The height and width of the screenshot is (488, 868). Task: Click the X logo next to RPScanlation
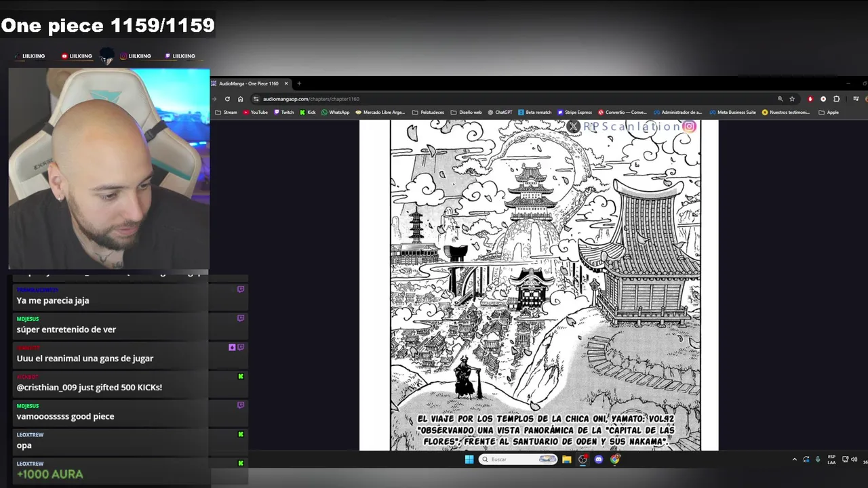[574, 126]
